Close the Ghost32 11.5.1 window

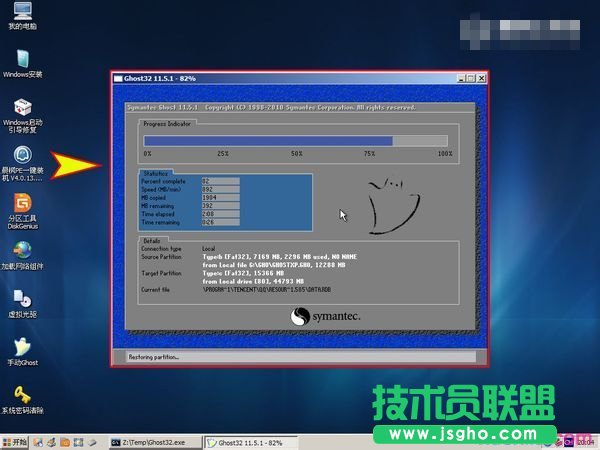(x=481, y=78)
